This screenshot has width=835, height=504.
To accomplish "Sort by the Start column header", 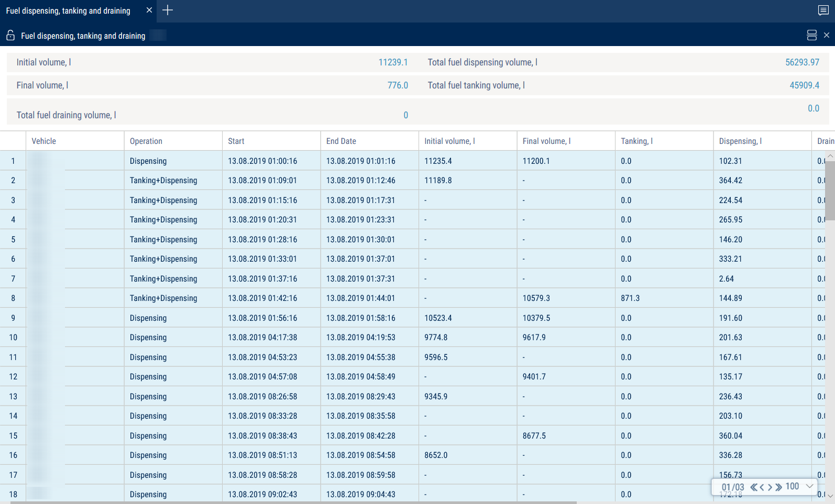I will (x=271, y=141).
